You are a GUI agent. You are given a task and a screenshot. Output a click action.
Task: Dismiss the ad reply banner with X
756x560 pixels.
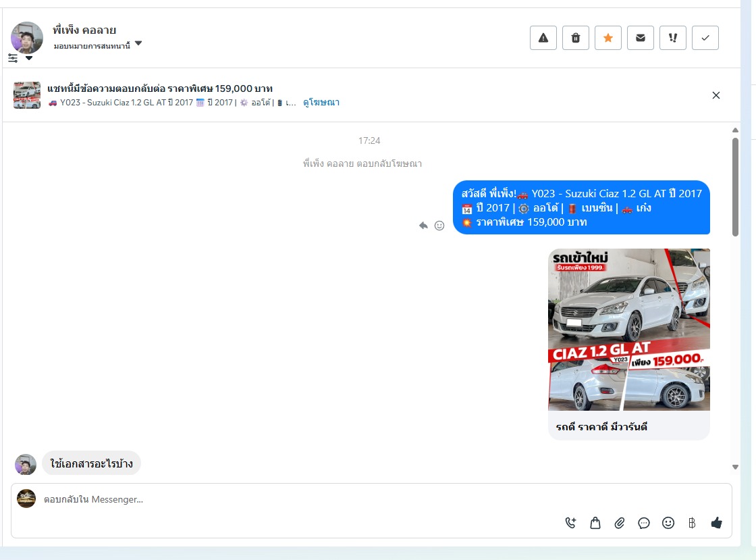point(716,95)
